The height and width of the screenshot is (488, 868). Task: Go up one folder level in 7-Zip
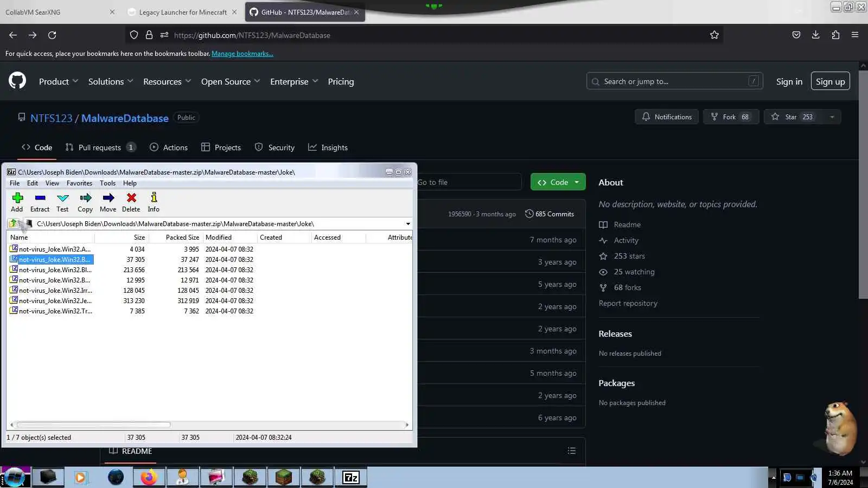13,223
